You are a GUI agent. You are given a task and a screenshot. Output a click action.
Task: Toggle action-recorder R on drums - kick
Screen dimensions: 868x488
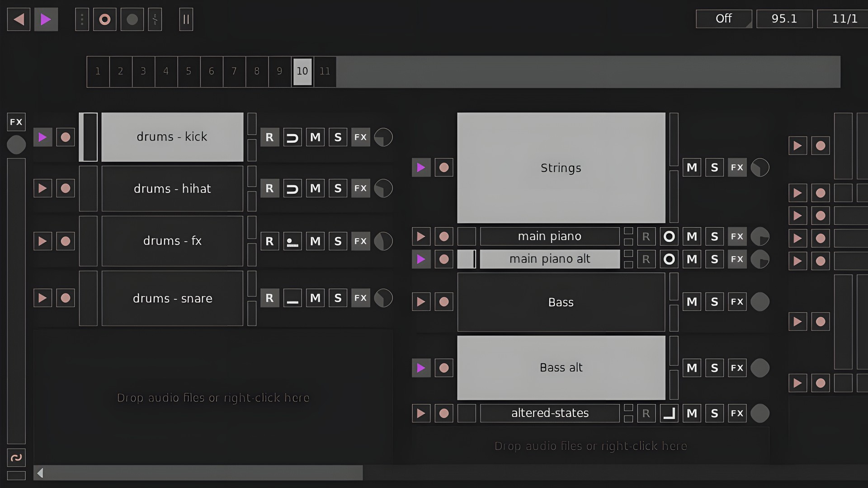(269, 137)
